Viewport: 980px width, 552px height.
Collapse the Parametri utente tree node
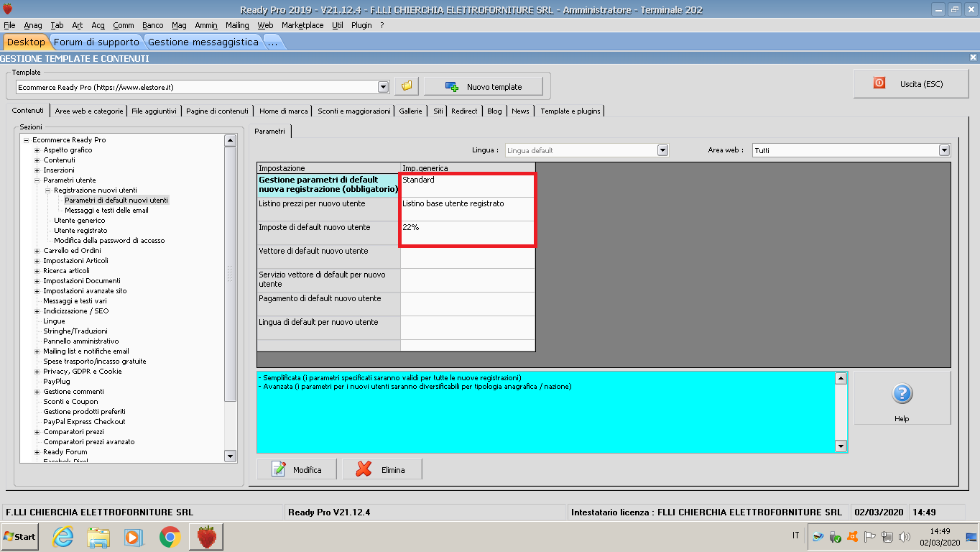[37, 180]
